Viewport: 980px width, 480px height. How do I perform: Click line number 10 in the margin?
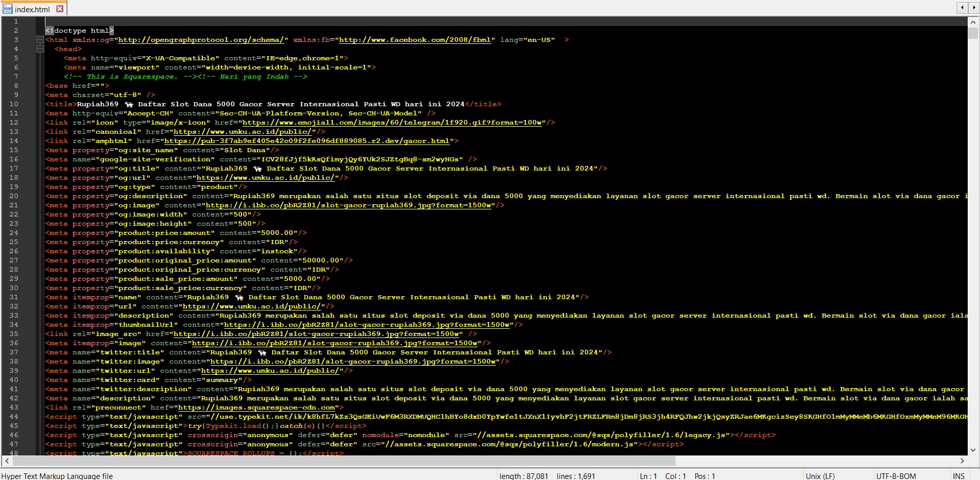(14, 104)
